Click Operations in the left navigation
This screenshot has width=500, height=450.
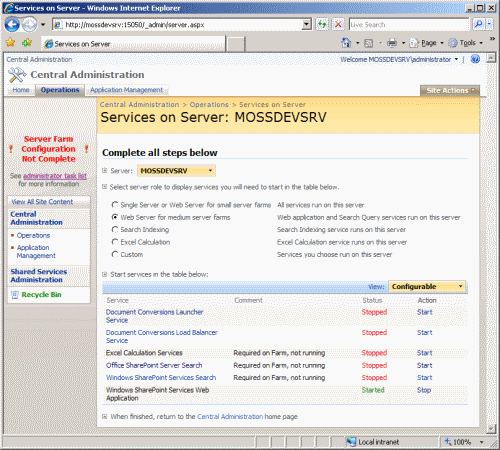pyautogui.click(x=33, y=235)
